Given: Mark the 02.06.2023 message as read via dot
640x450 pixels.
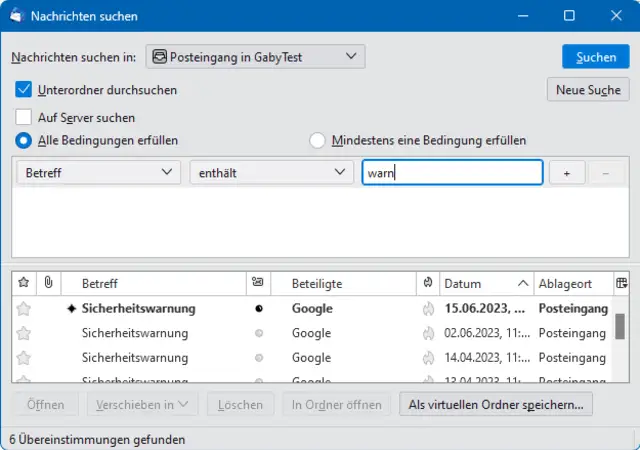Looking at the screenshot, I should [258, 333].
